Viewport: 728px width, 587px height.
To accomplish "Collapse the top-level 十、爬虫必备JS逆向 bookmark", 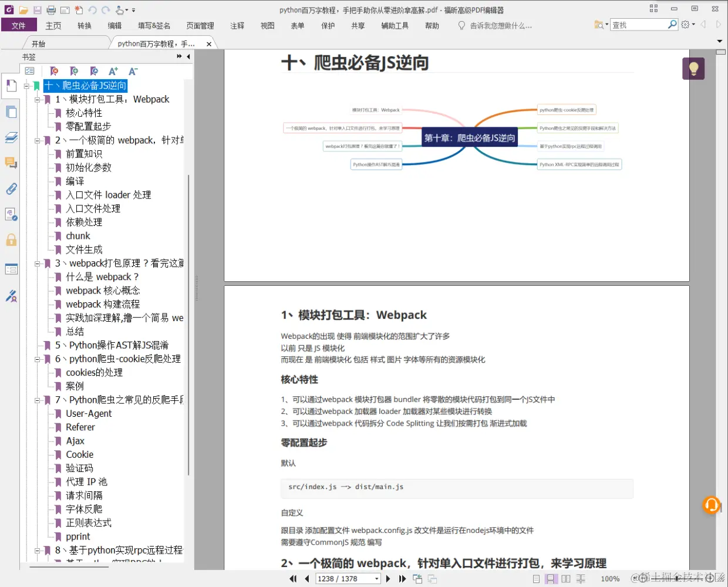I will point(26,86).
